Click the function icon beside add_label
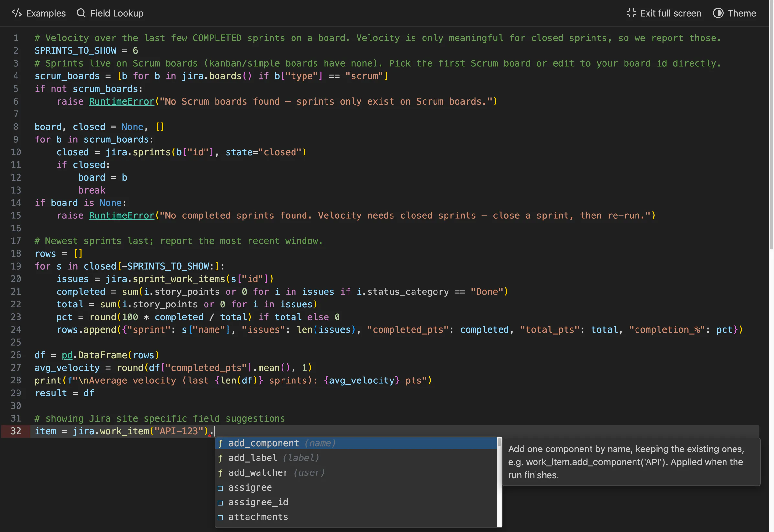The image size is (774, 532). 220,458
